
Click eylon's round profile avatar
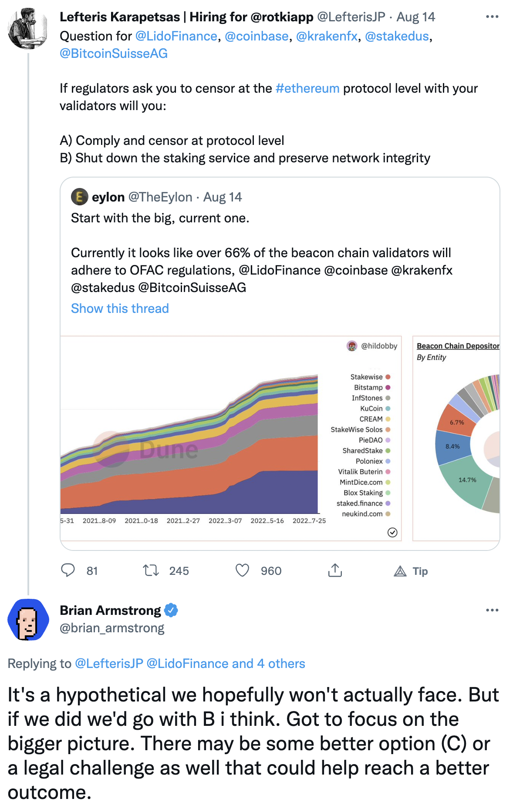pos(80,197)
